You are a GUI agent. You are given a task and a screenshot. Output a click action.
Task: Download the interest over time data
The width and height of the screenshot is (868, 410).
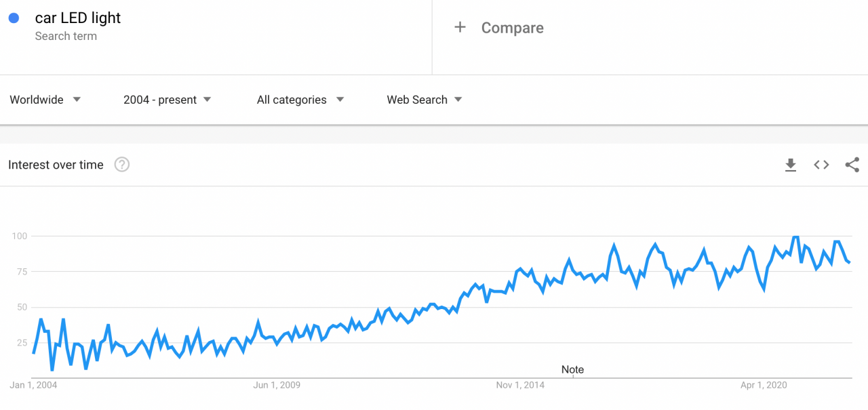click(x=791, y=165)
